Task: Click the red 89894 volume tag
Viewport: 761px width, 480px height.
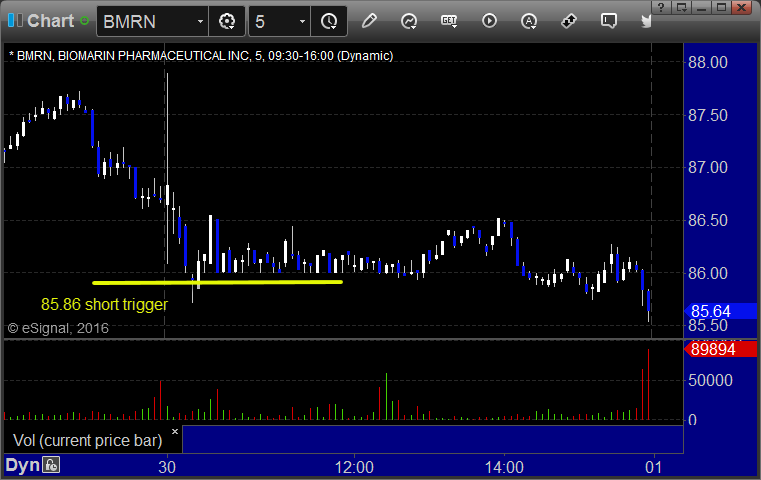Action: (x=720, y=349)
